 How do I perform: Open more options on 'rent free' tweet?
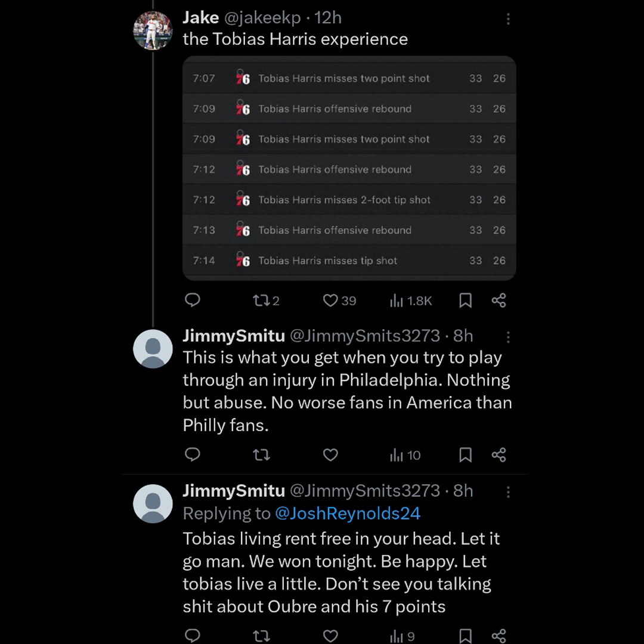click(508, 492)
